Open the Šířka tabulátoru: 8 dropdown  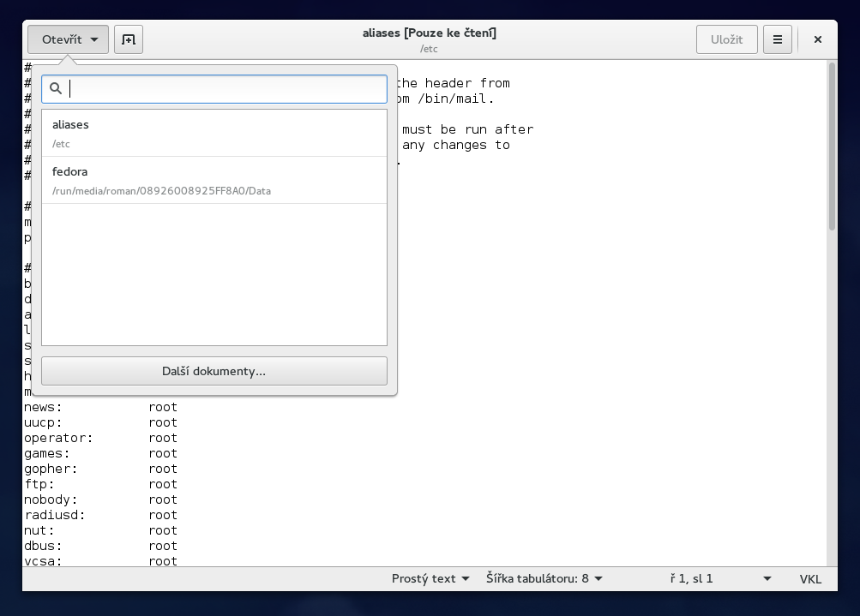click(x=543, y=578)
